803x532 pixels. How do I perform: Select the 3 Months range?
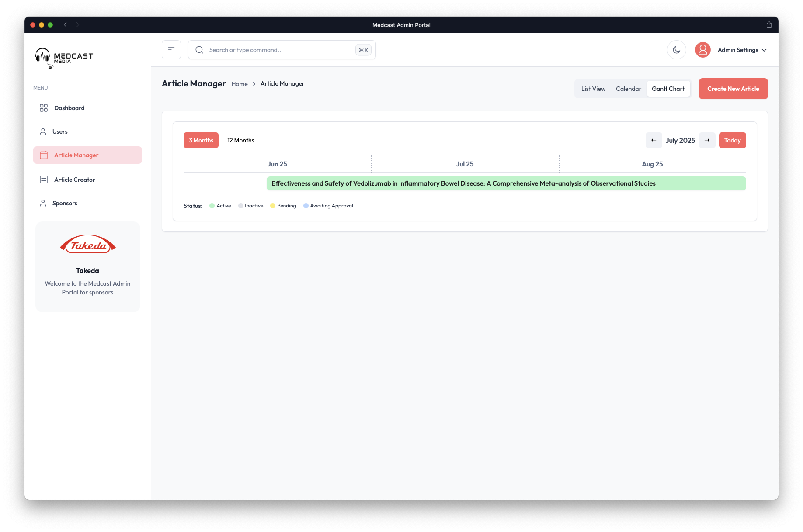click(x=201, y=140)
